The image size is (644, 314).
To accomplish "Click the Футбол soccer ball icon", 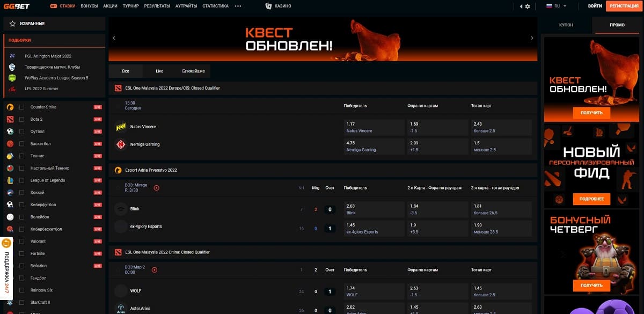I will pyautogui.click(x=10, y=132).
